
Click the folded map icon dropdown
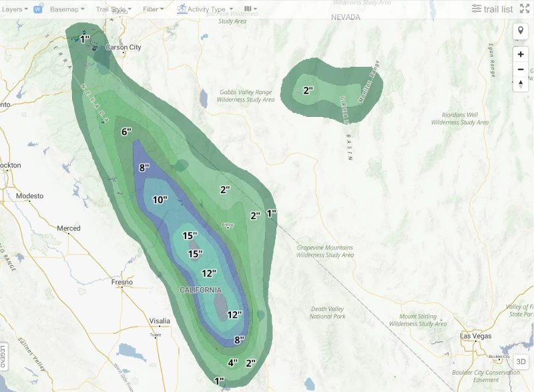click(x=250, y=9)
